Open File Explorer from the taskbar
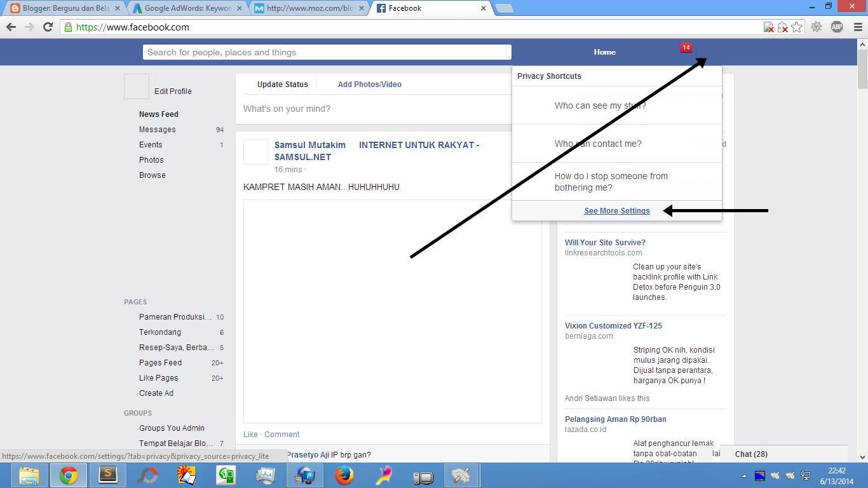This screenshot has height=488, width=868. pyautogui.click(x=29, y=475)
